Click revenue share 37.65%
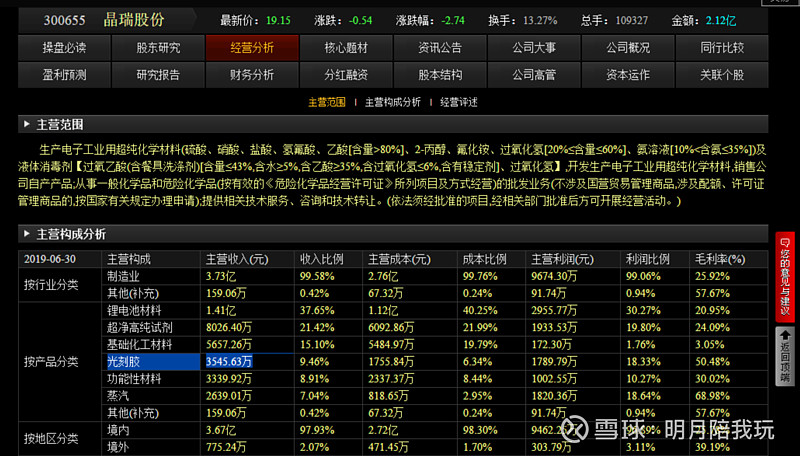This screenshot has height=456, width=800. point(317,311)
